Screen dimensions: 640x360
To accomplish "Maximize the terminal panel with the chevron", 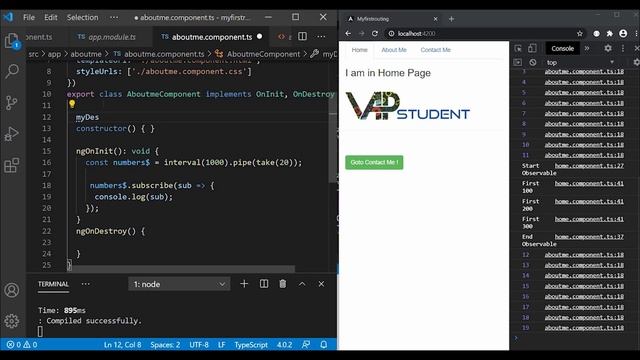I will [302, 284].
